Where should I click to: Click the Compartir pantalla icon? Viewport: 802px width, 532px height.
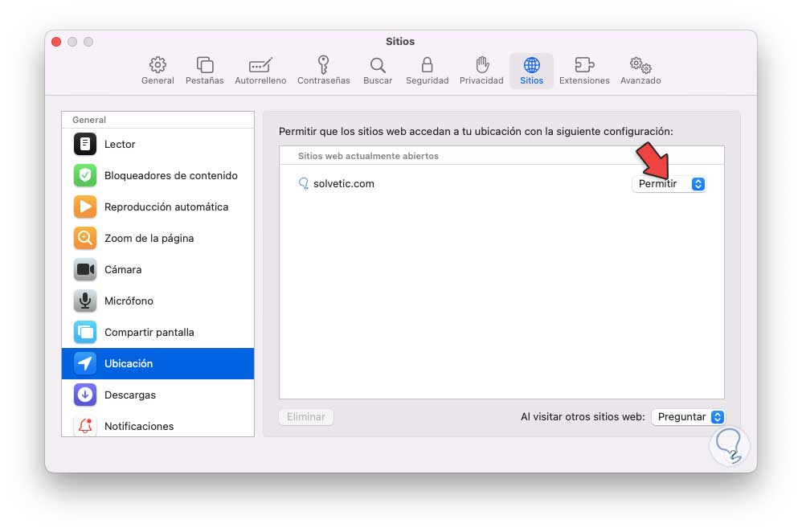[85, 332]
